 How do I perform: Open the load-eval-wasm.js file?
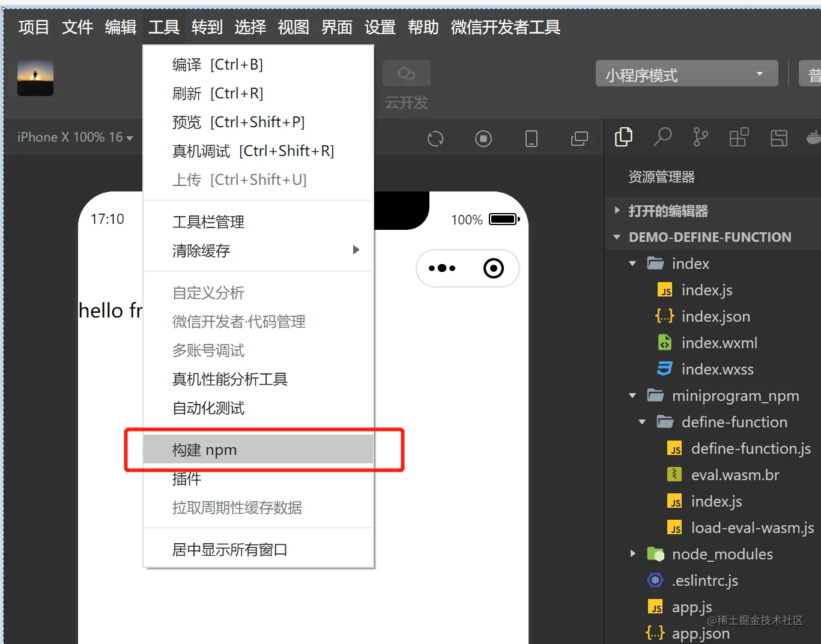(713, 528)
